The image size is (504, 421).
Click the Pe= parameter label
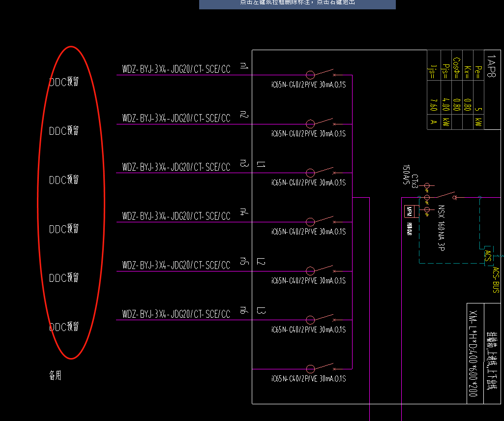pos(478,72)
